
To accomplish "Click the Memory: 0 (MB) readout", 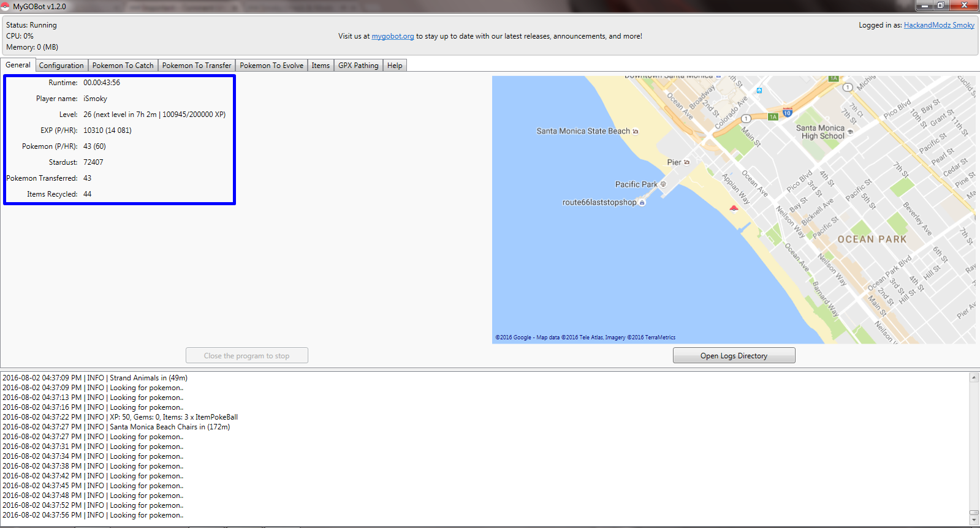I will [32, 47].
